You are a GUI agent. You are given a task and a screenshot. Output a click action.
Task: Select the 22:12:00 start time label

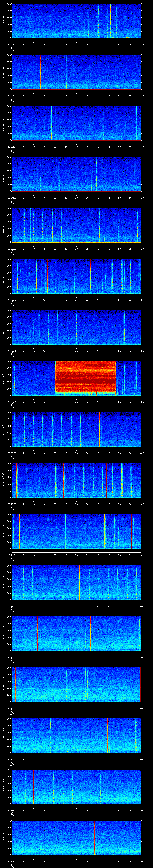tap(12, 606)
